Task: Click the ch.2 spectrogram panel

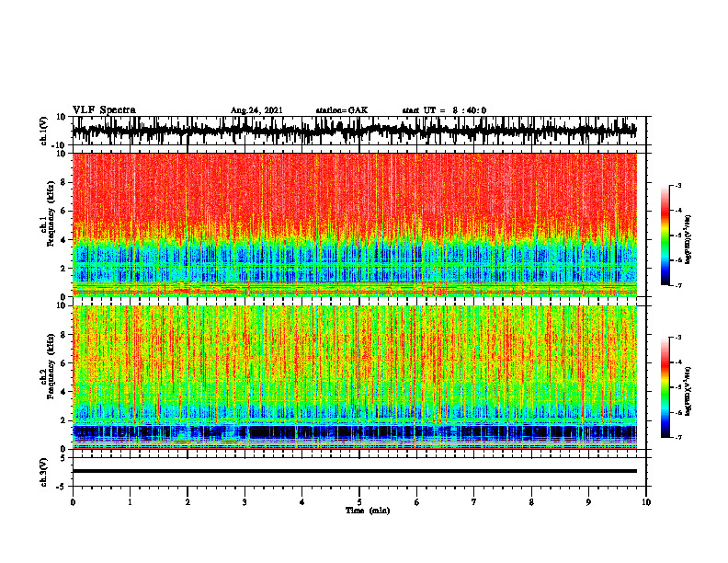Action: [x=354, y=377]
